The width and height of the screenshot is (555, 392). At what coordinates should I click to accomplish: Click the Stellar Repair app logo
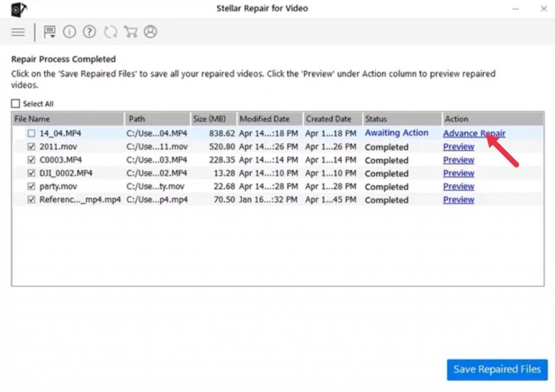[18, 10]
